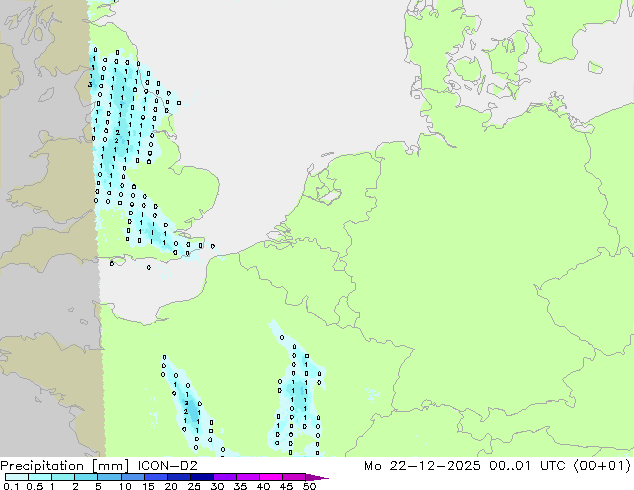Click the '00..01 UTC' time range text
This screenshot has height=490, width=634.
pos(528,465)
